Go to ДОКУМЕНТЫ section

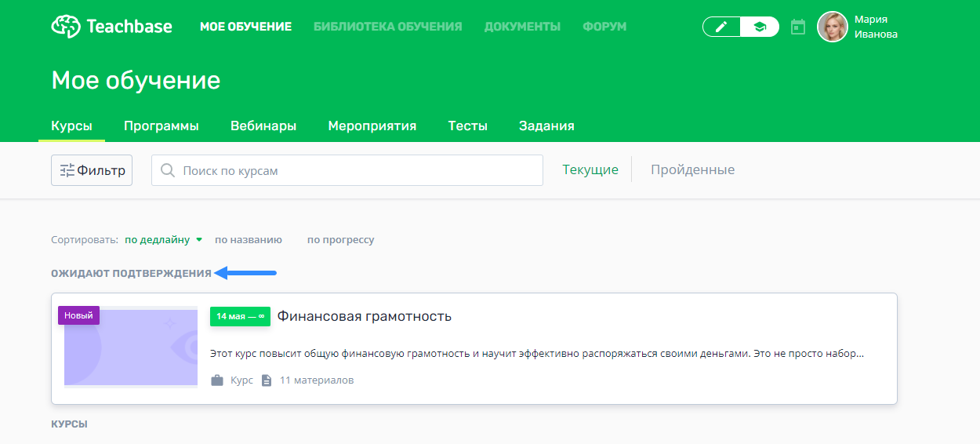click(522, 27)
